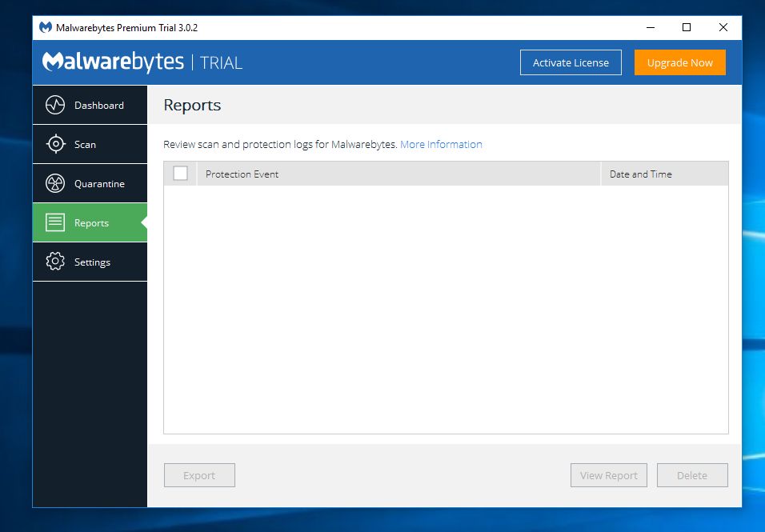Go to the Scan section

[90, 144]
